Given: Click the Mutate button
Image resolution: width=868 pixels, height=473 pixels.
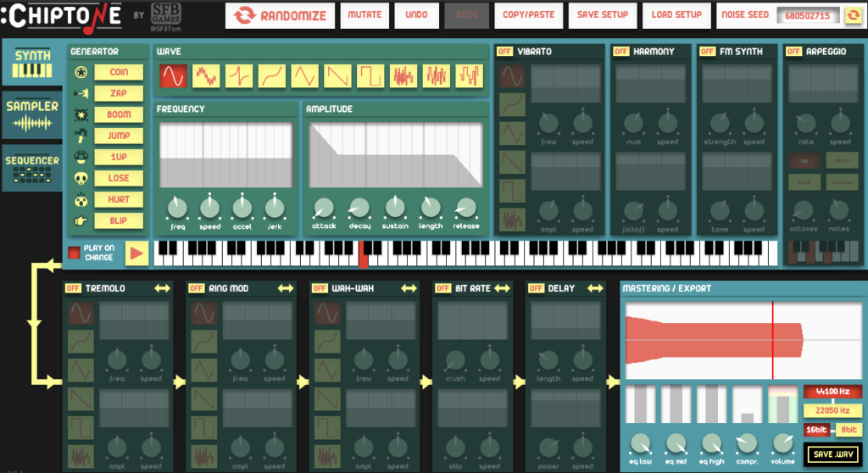Looking at the screenshot, I should (364, 15).
